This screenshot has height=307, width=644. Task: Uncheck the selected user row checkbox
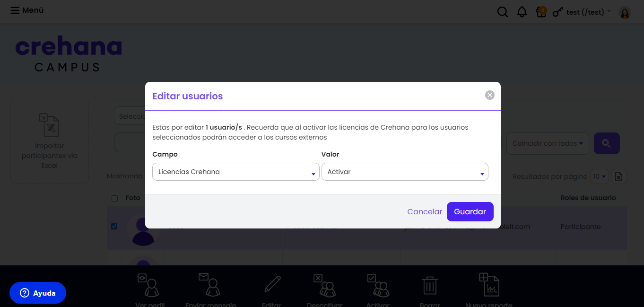point(114,227)
